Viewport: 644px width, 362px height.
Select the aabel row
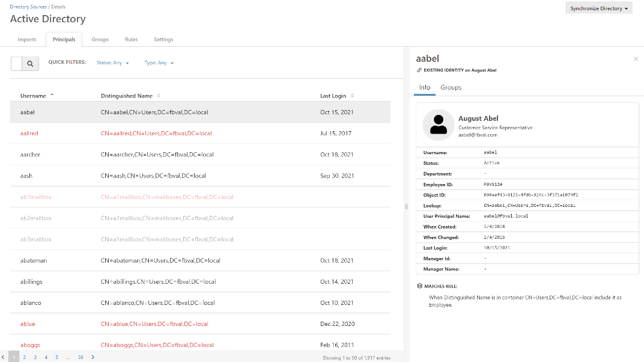tap(200, 112)
